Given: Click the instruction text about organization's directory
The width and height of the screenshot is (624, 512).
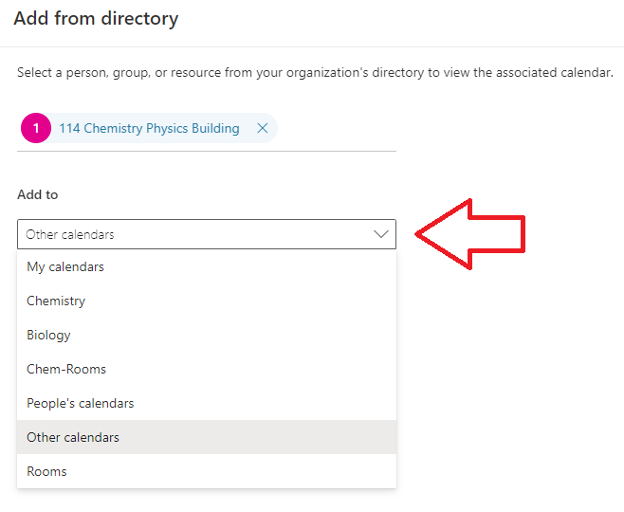Looking at the screenshot, I should [x=315, y=73].
